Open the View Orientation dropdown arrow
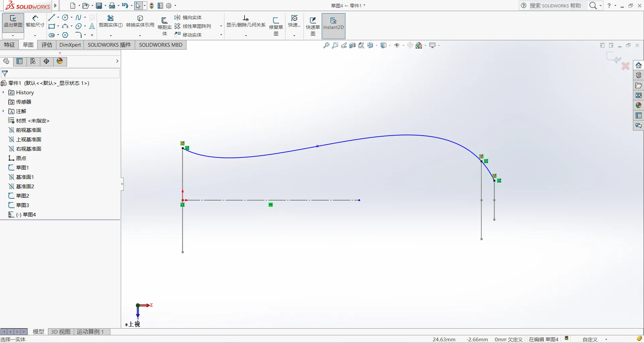Image resolution: width=644 pixels, height=343 pixels. (376, 45)
